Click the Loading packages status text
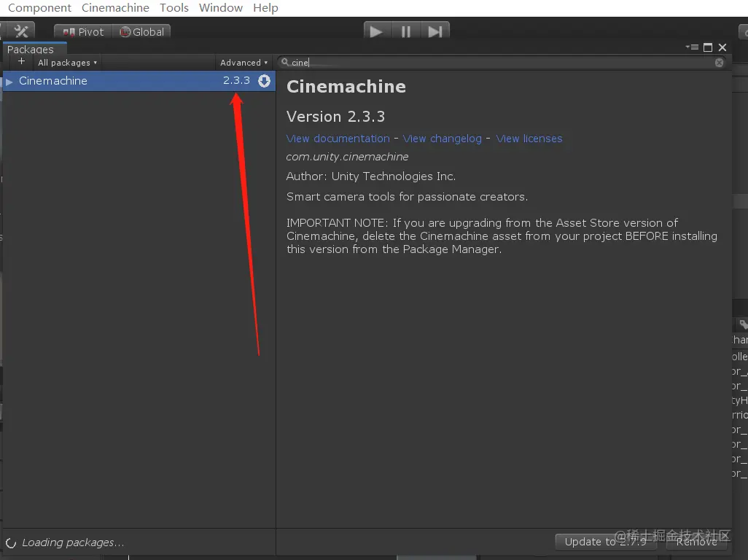The width and height of the screenshot is (748, 560). point(72,542)
